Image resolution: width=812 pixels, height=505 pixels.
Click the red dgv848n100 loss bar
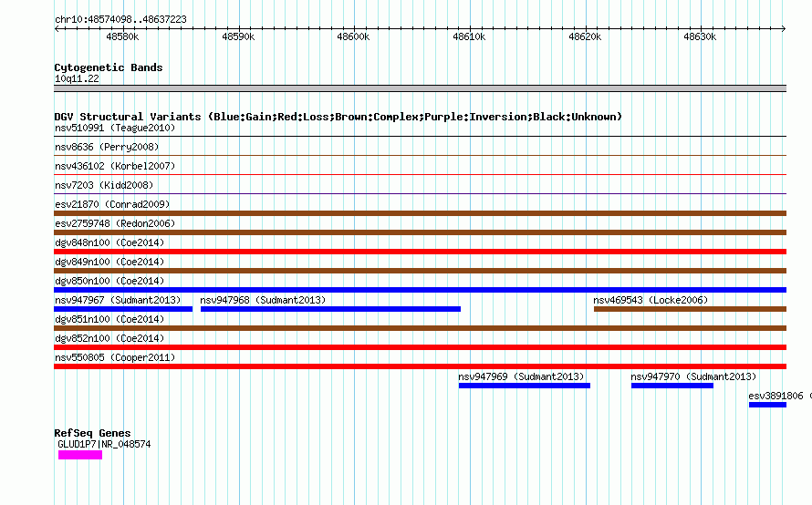(x=420, y=252)
